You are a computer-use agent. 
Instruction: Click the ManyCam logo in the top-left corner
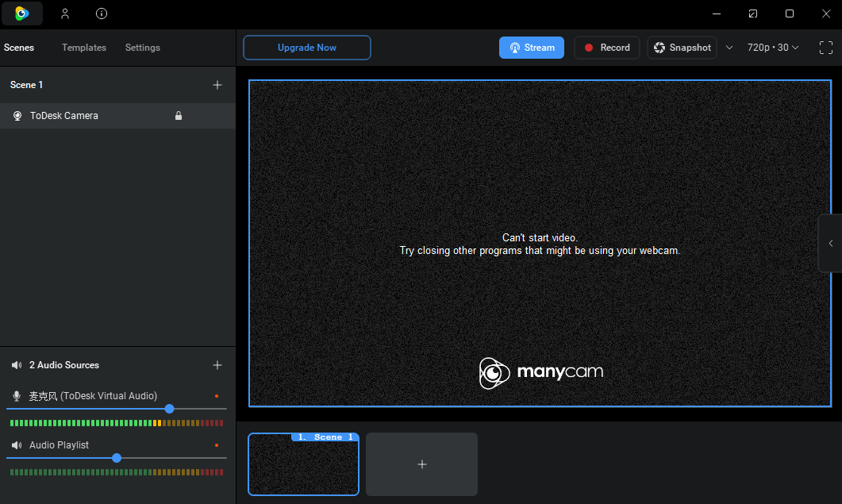[x=21, y=13]
